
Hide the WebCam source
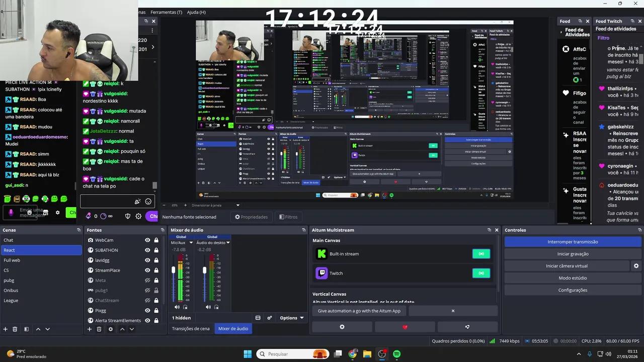(147, 240)
